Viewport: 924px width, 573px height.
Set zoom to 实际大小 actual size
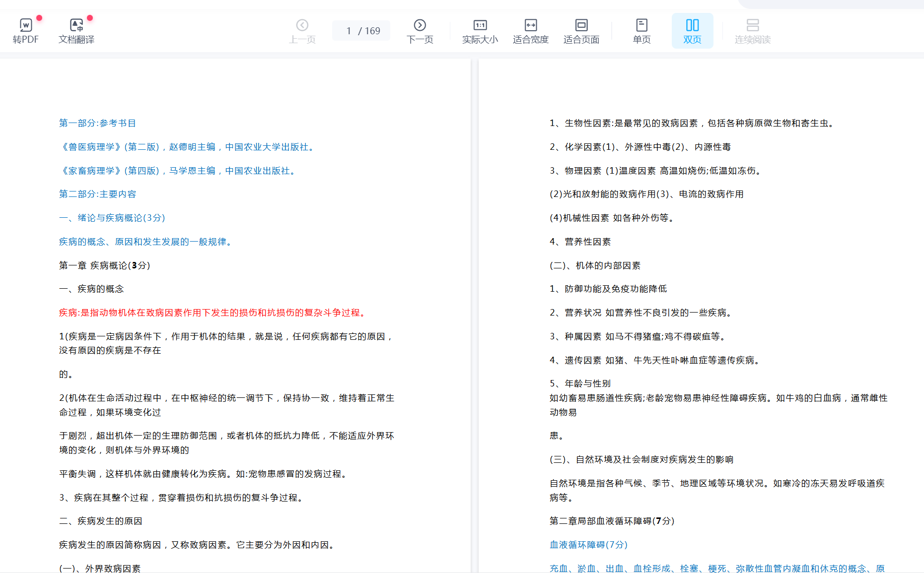[480, 31]
